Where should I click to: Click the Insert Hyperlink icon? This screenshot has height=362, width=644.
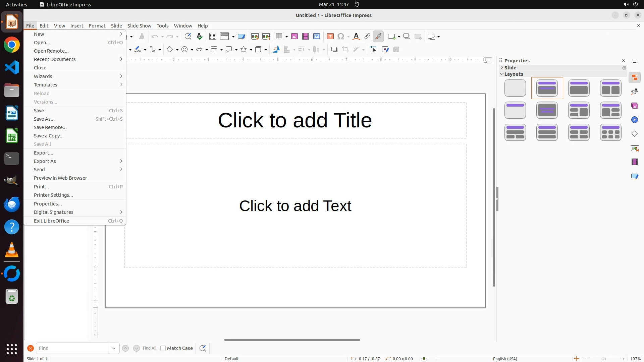(367, 37)
